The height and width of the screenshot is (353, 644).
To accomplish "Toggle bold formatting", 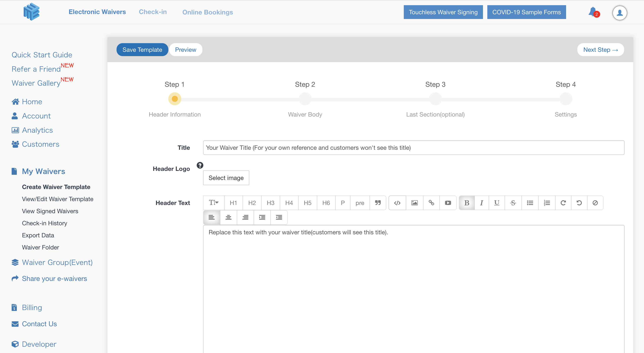I will (467, 203).
